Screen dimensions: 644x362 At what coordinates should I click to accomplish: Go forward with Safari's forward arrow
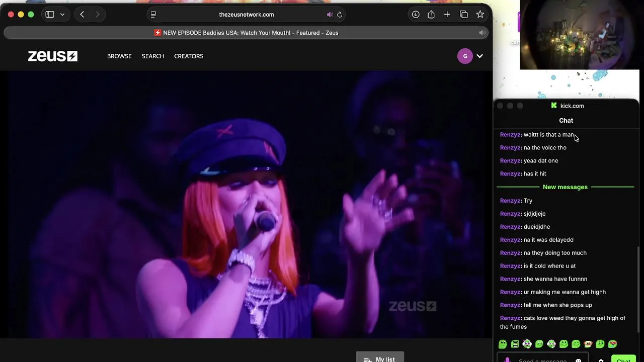97,15
